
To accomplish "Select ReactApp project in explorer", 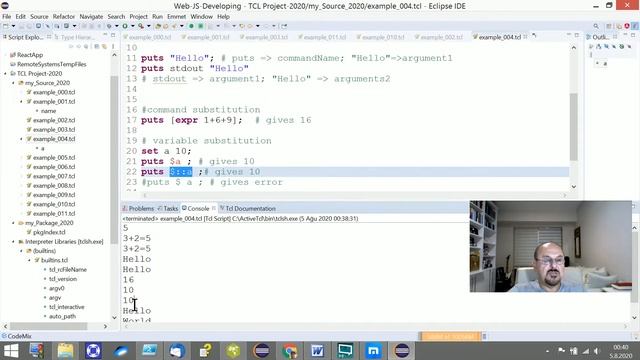I will pos(29,55).
